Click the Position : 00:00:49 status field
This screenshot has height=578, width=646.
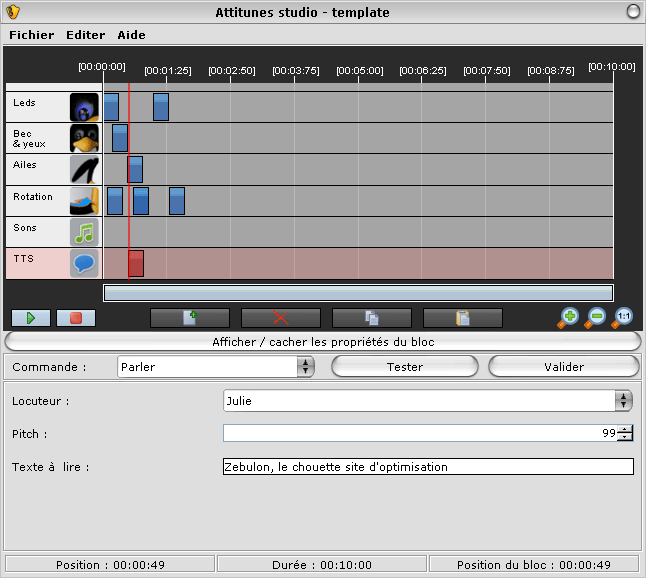tap(110, 564)
